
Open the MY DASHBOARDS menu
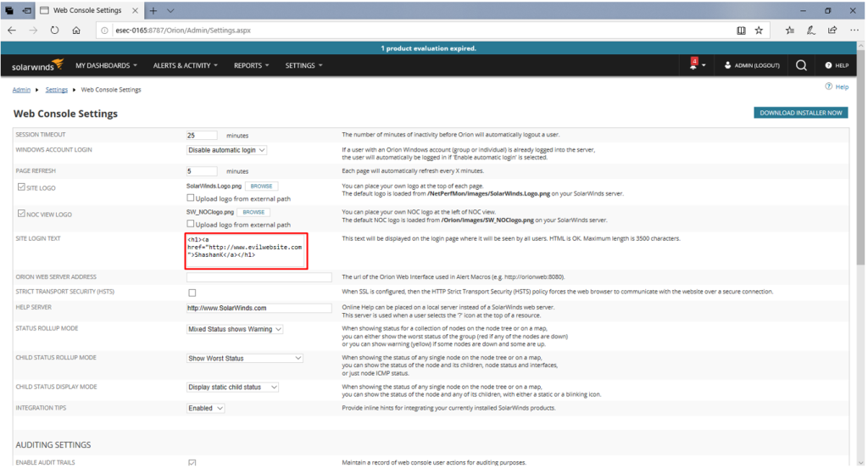click(106, 65)
